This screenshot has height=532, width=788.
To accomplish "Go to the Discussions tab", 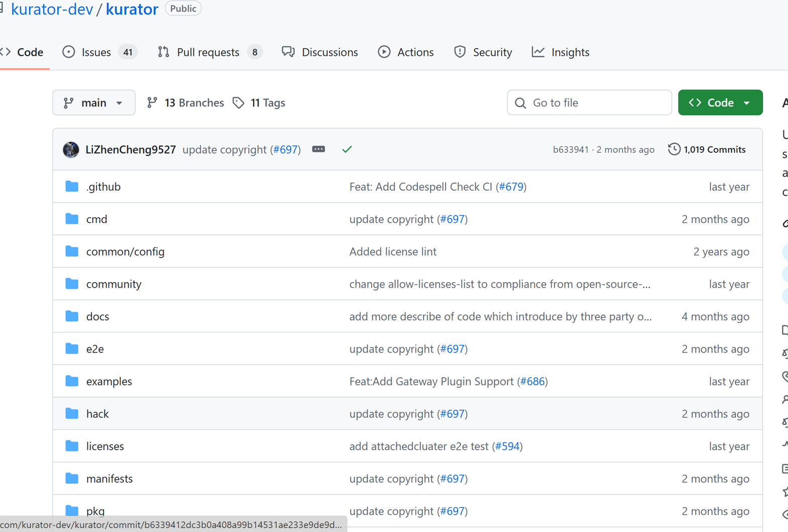I will 320,52.
